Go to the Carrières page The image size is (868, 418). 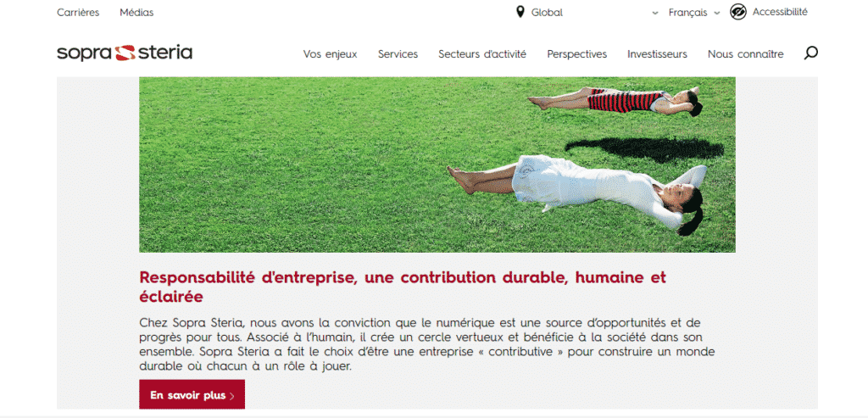[x=78, y=12]
